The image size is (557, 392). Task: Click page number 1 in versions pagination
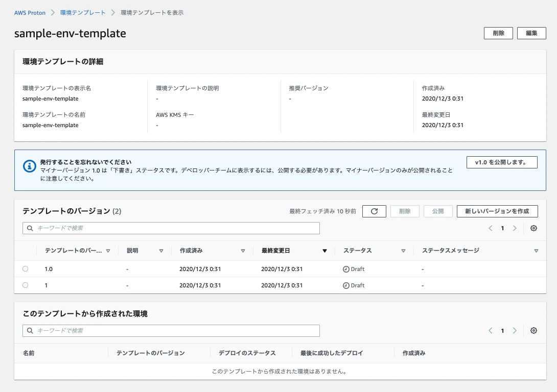click(x=502, y=228)
